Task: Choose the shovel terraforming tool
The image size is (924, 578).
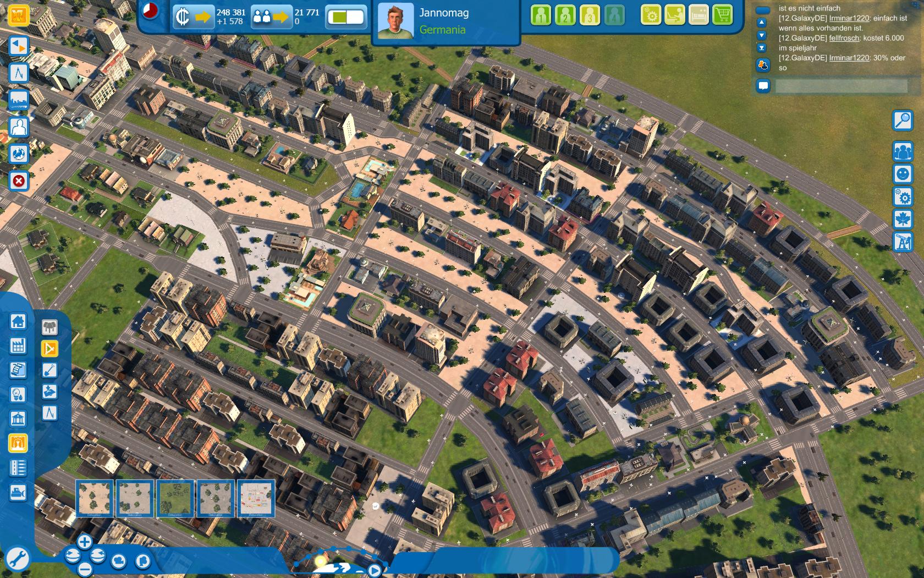Action: click(x=50, y=370)
